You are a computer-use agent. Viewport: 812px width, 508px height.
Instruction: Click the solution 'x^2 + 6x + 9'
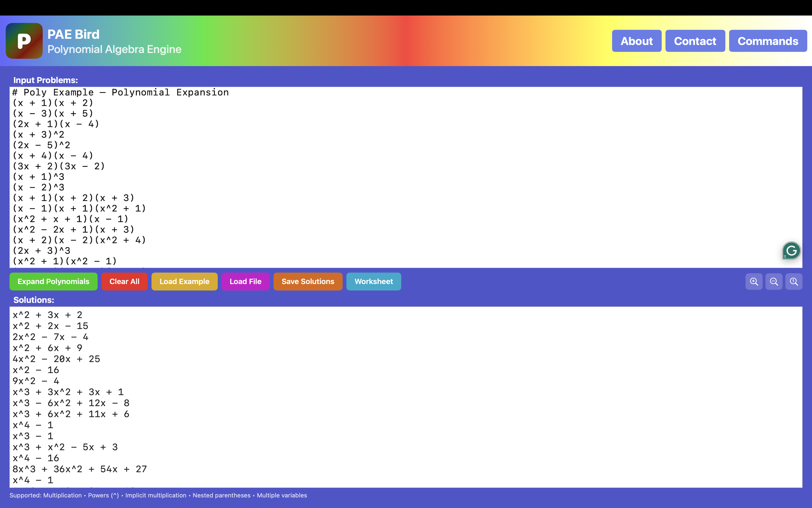point(47,348)
